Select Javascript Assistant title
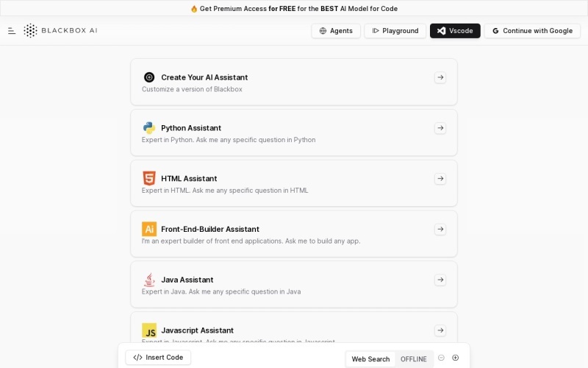 [197, 330]
